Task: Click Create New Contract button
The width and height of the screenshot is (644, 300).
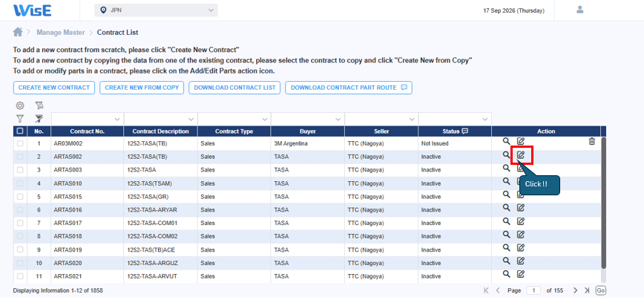Action: tap(54, 88)
